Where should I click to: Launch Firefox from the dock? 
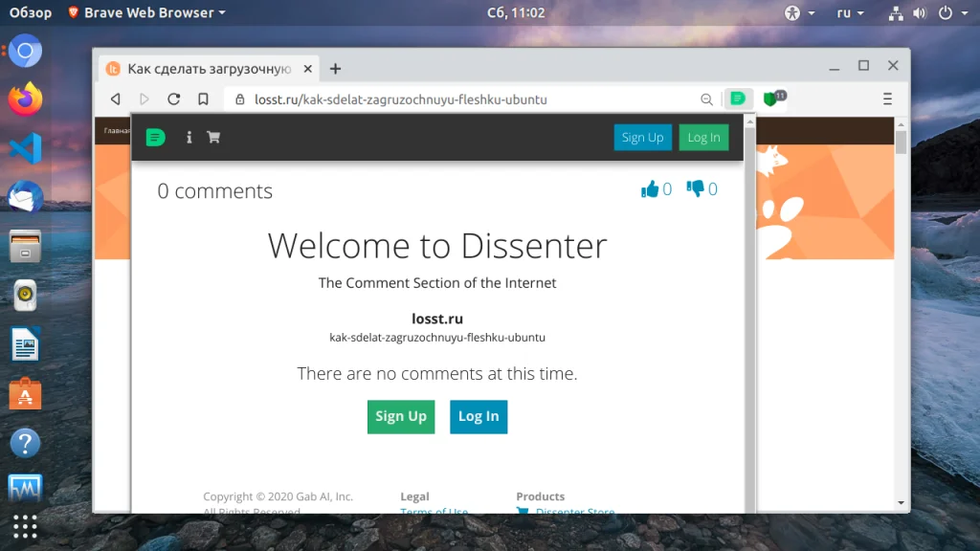(25, 99)
